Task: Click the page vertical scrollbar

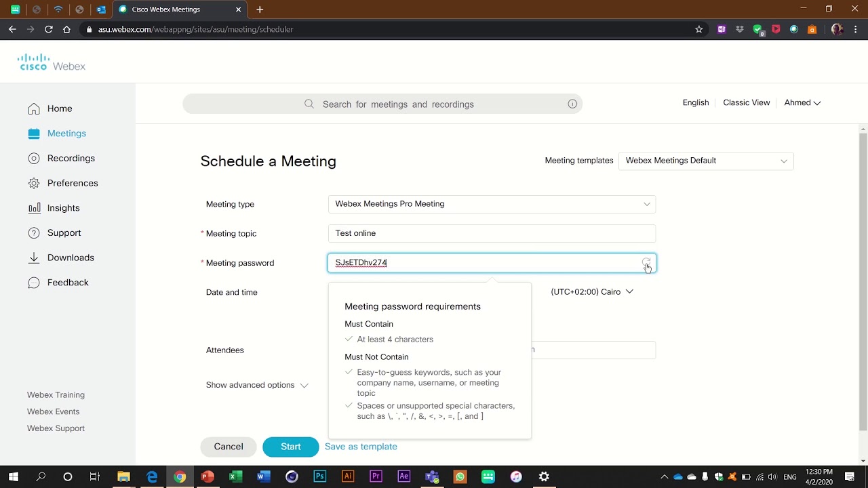Action: (x=863, y=281)
